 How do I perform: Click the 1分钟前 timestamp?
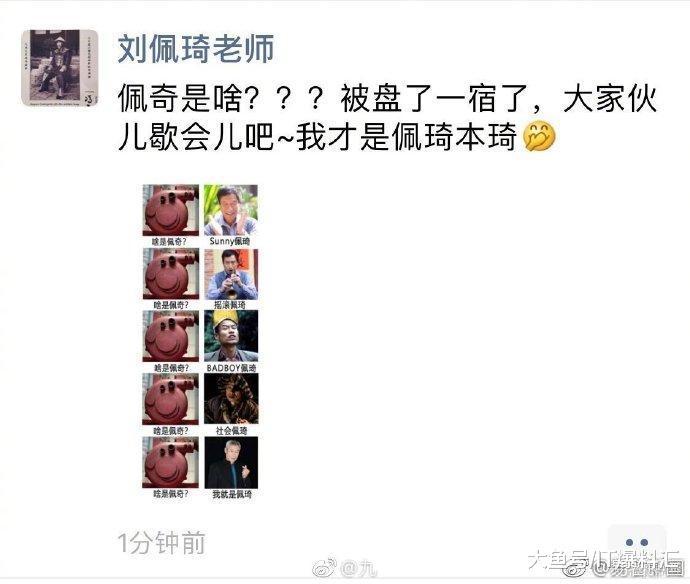click(x=161, y=543)
